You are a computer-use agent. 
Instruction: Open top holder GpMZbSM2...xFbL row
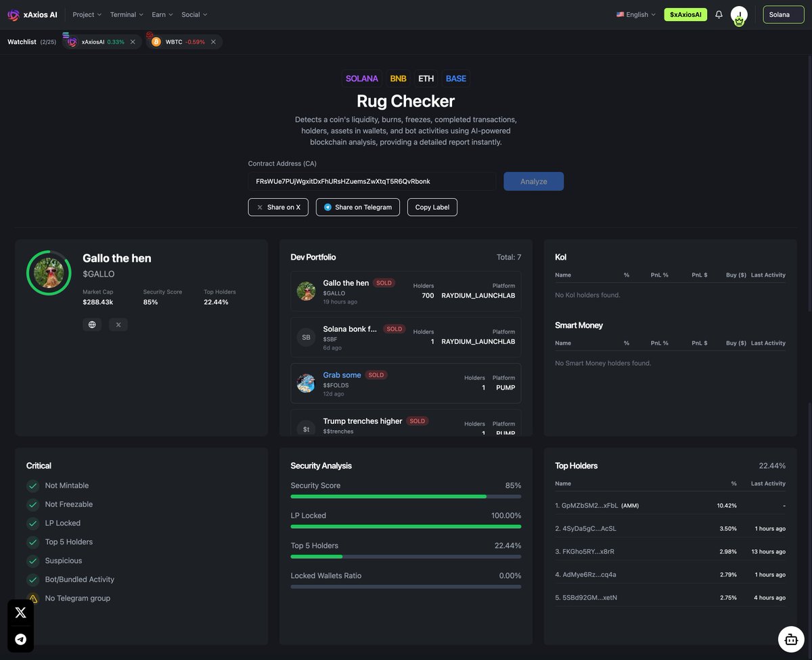coord(671,505)
